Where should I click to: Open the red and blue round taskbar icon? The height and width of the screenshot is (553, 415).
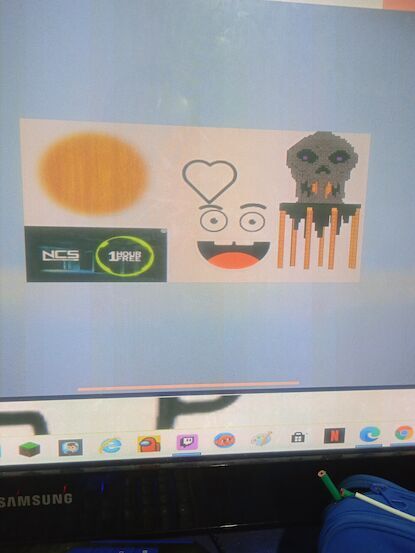coord(225,440)
